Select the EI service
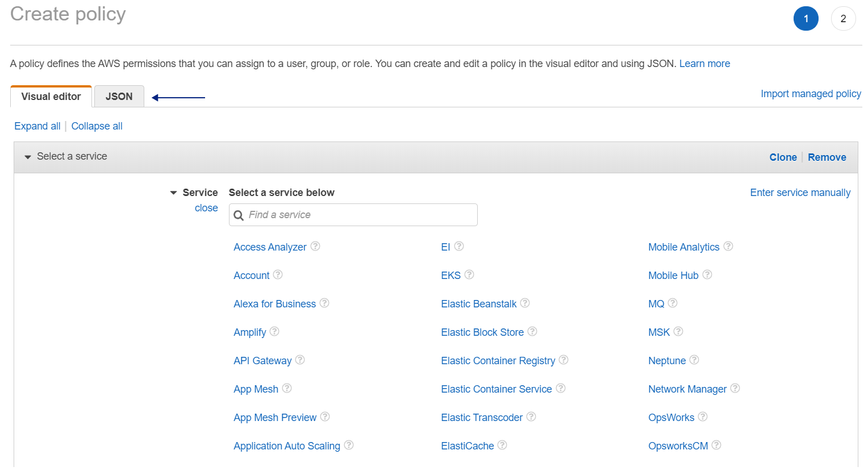Image resolution: width=868 pixels, height=475 pixels. coord(445,247)
